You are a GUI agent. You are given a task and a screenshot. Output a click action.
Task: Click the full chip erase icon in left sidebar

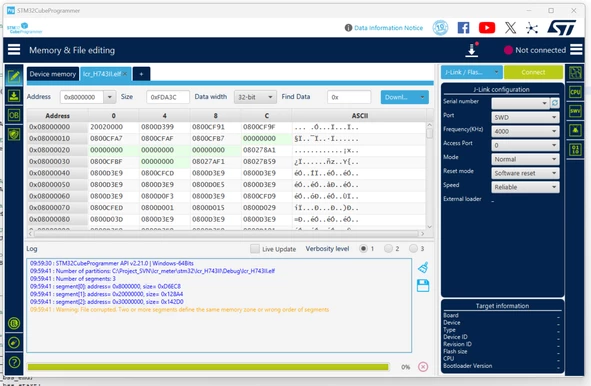(14, 343)
